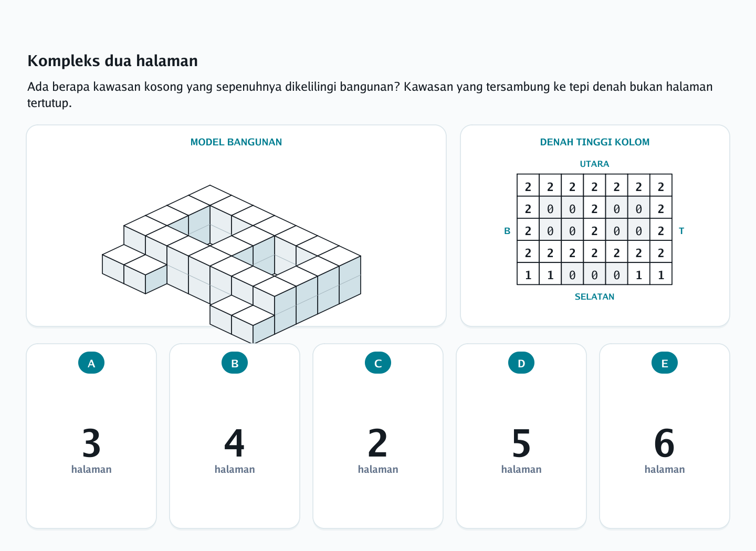Click the round B badge icon
Image resolution: width=756 pixels, height=551 pixels.
pos(235,363)
